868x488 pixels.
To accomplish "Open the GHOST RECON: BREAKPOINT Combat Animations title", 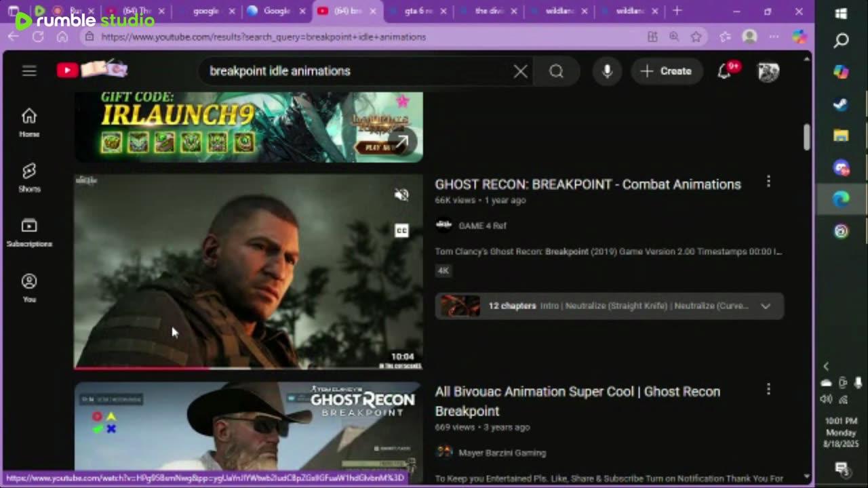I will pyautogui.click(x=588, y=184).
